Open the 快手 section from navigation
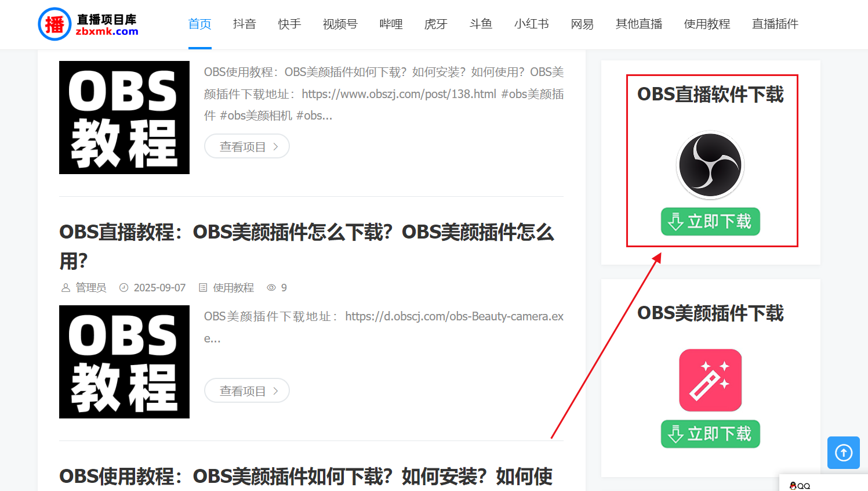 [x=289, y=24]
